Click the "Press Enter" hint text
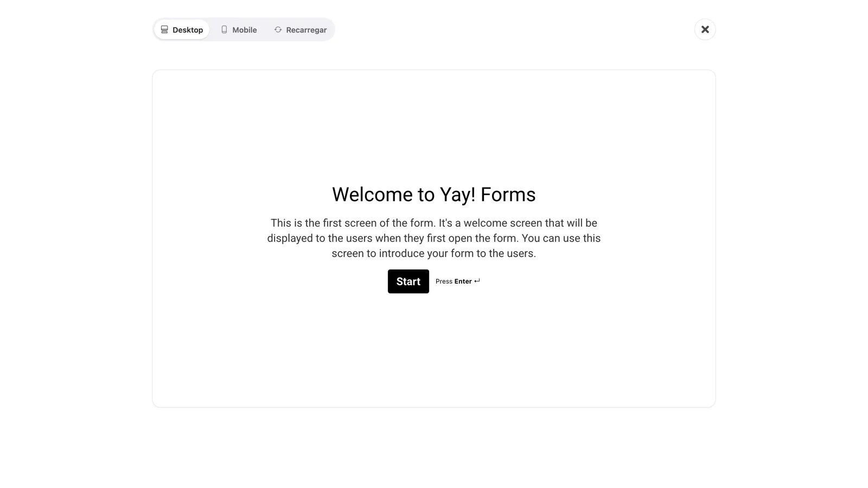 point(458,281)
